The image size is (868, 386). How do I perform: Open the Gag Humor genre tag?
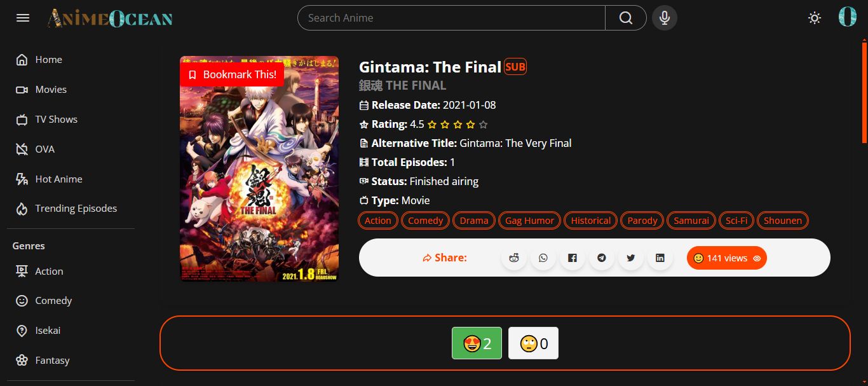pyautogui.click(x=530, y=221)
